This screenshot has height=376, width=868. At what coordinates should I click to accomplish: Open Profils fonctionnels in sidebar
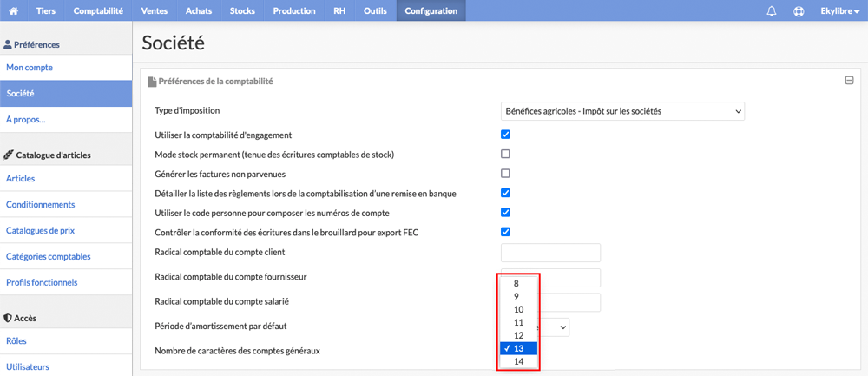[x=66, y=282]
